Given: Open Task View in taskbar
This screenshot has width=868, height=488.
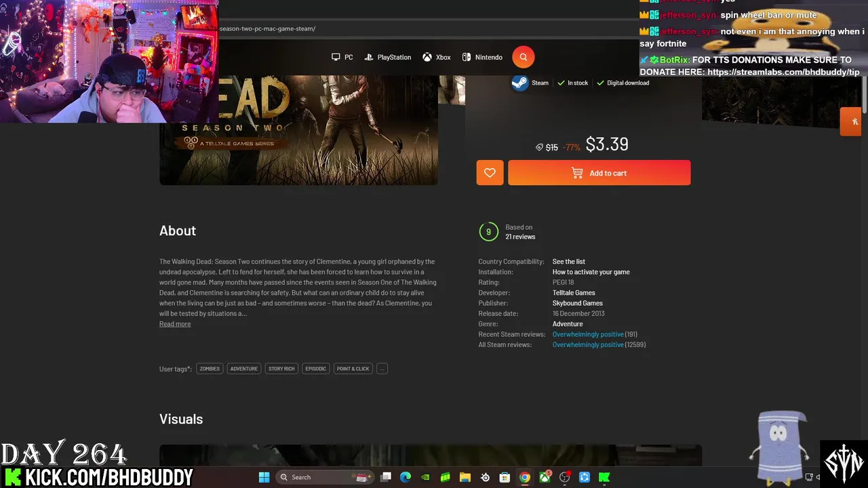Looking at the screenshot, I should [x=386, y=477].
